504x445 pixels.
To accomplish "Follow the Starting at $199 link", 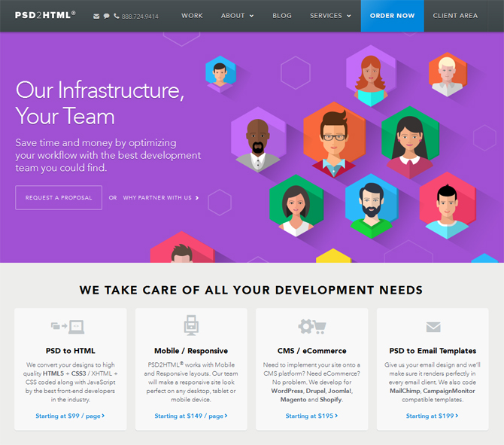I will click(x=433, y=416).
